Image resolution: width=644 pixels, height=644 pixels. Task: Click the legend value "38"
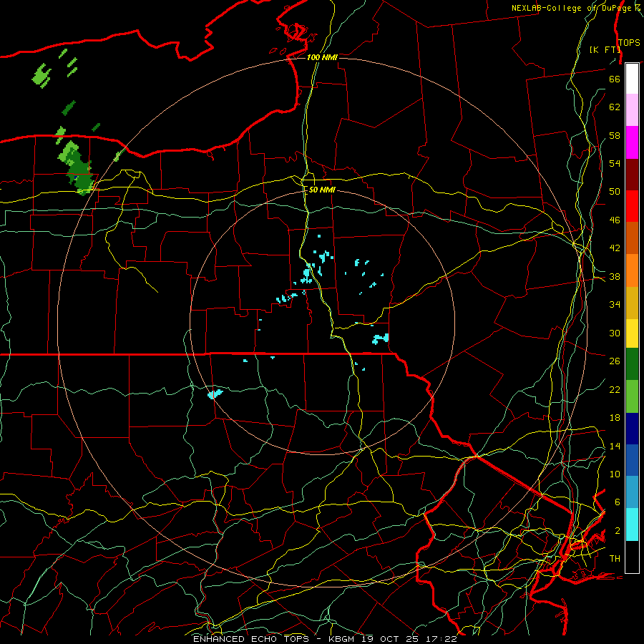point(615,276)
